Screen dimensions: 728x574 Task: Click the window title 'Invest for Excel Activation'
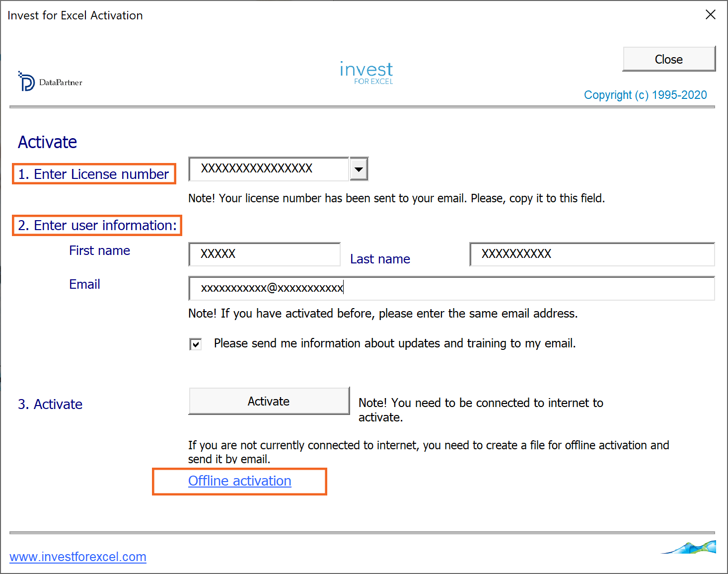(75, 15)
